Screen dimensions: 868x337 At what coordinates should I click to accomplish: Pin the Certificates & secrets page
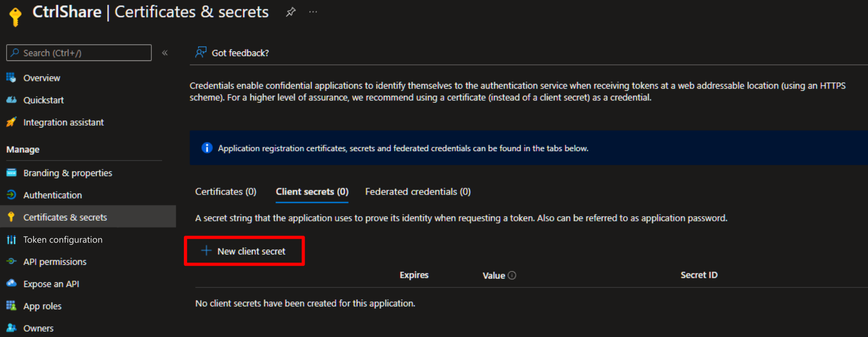(291, 12)
